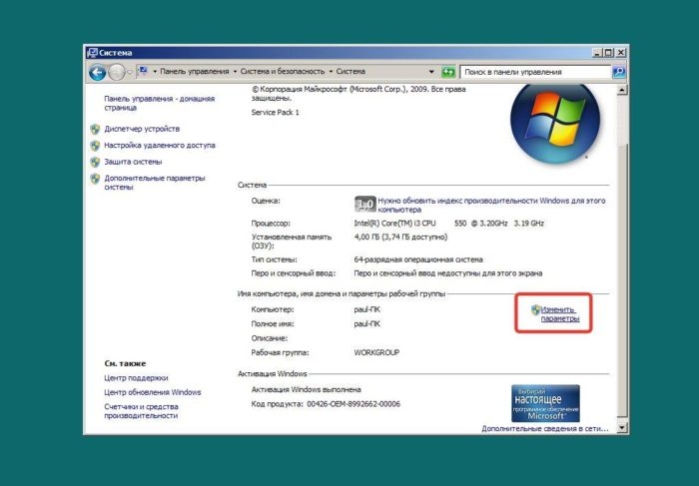699x486 pixels.
Task: Open 'Дополнительные сведения в сети' link
Action: click(x=545, y=428)
